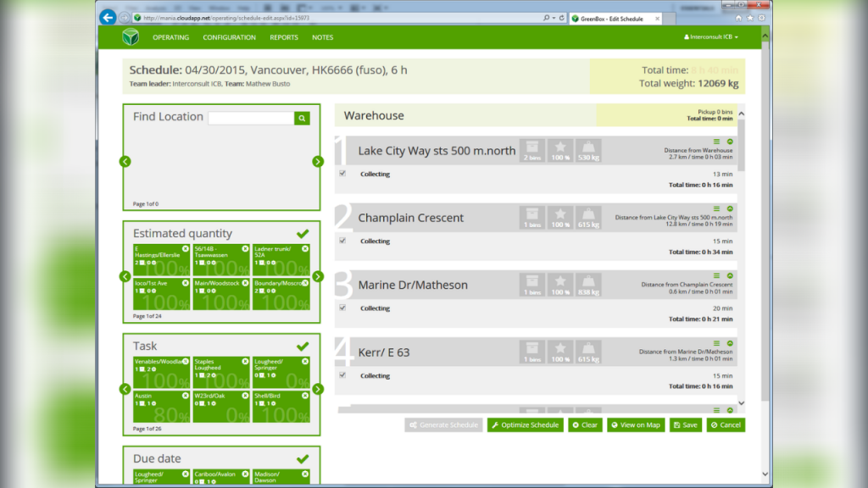The image size is (868, 488).
Task: Open the Ioco/1st Ave tile
Action: pyautogui.click(x=161, y=294)
